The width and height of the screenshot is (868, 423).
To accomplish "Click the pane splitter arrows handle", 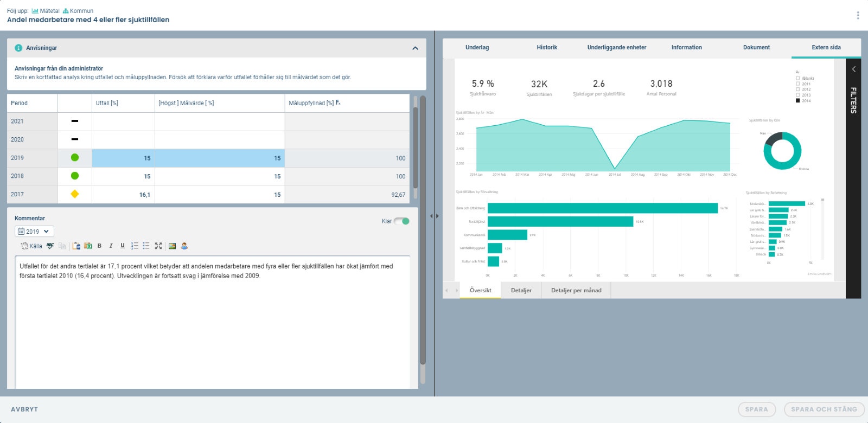I will coord(435,216).
